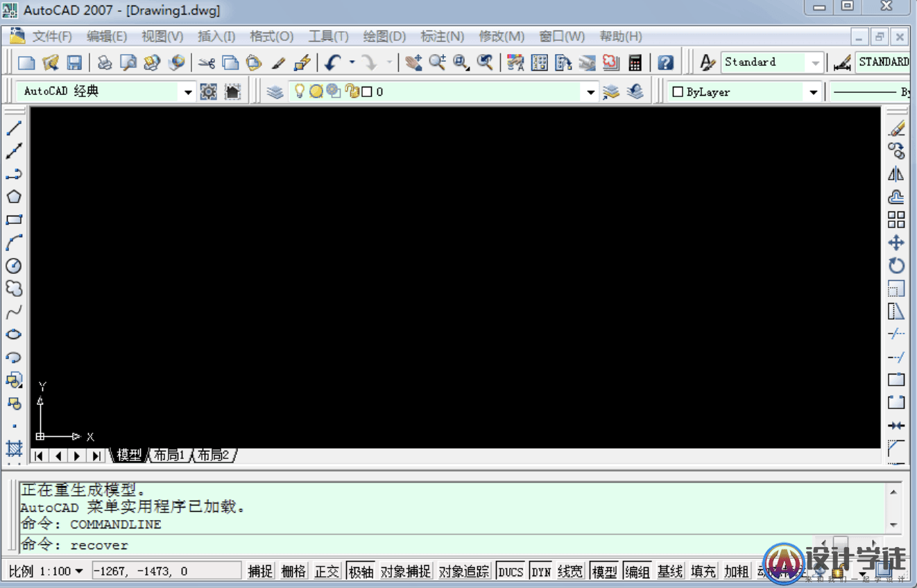
Task: Toggle DUCS dynamic UCS
Action: [x=511, y=571]
